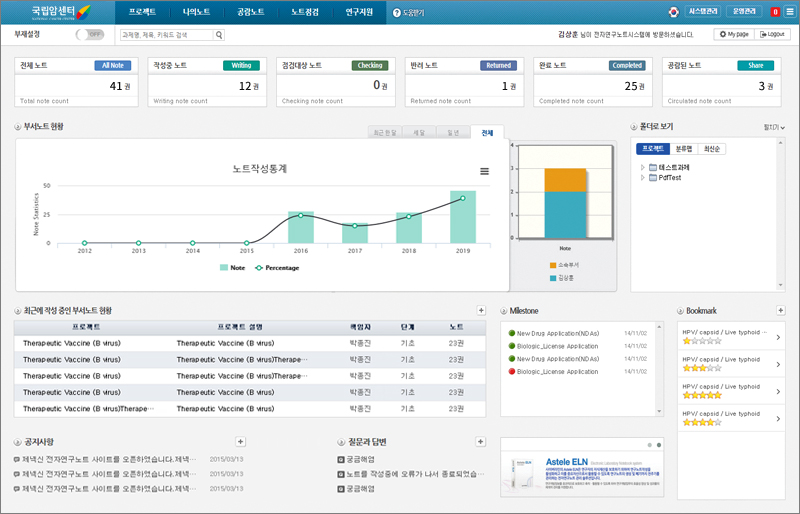Click the Korean flag language icon
Image resolution: width=800 pixels, height=514 pixels.
click(674, 12)
